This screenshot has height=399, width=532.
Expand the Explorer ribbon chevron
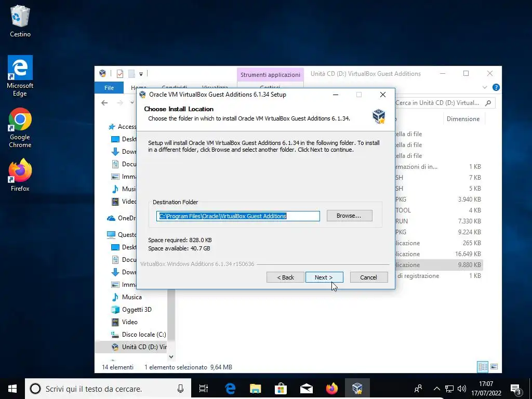(x=485, y=87)
